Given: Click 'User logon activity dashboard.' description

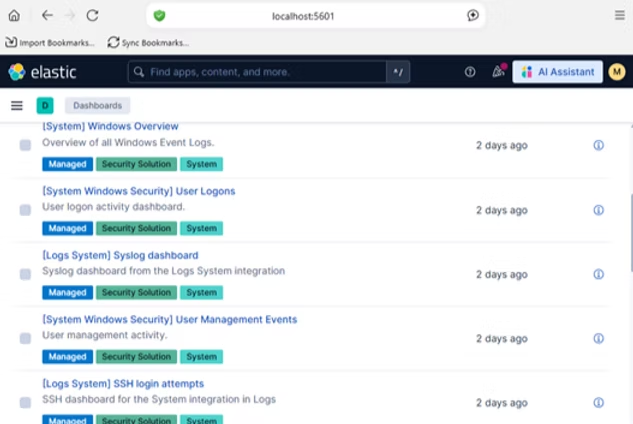Looking at the screenshot, I should pos(113,207).
